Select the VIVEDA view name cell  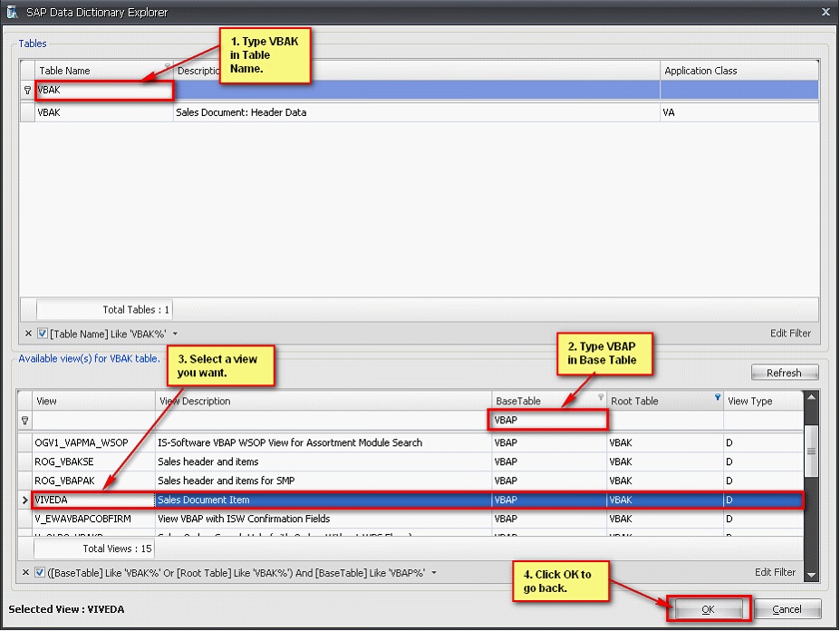(93, 500)
